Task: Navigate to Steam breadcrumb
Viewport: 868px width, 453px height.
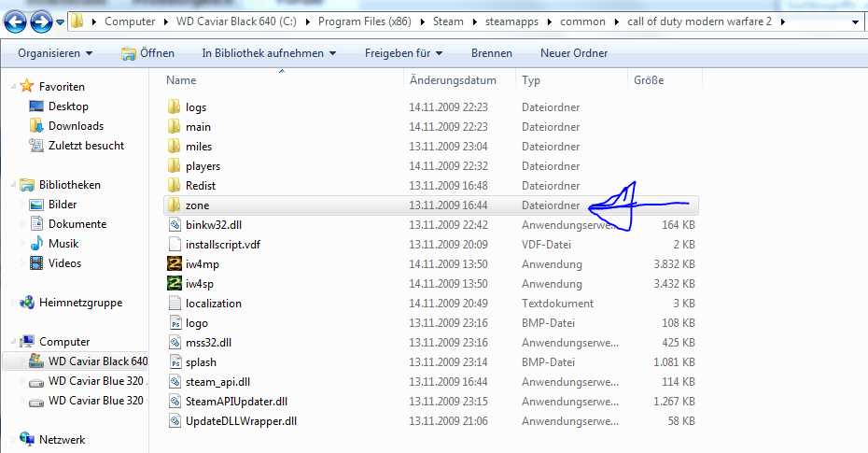Action: tap(448, 21)
